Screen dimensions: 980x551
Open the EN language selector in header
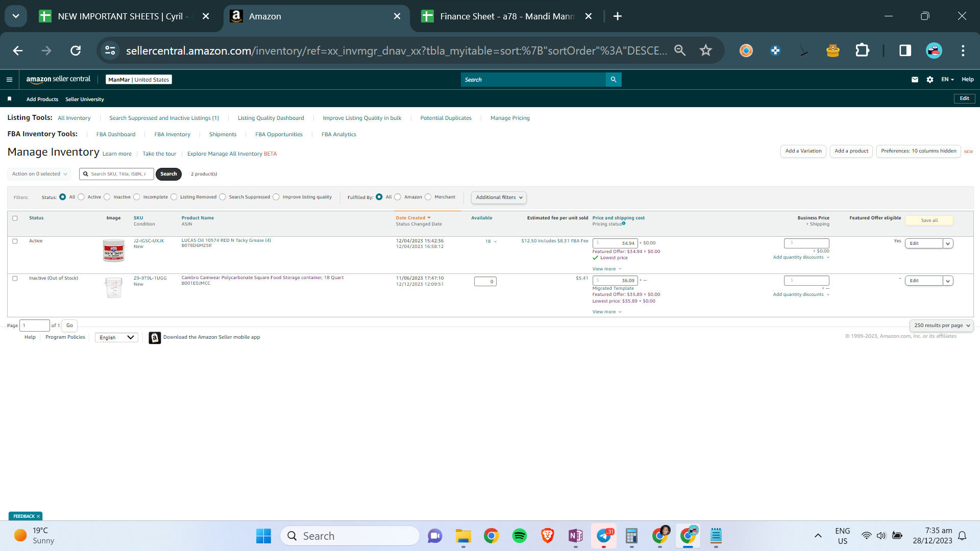point(947,80)
